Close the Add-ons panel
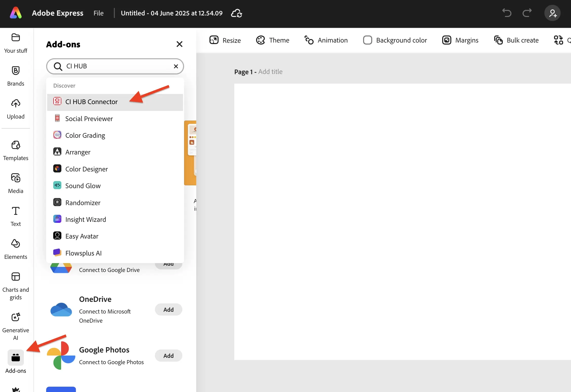 (180, 44)
